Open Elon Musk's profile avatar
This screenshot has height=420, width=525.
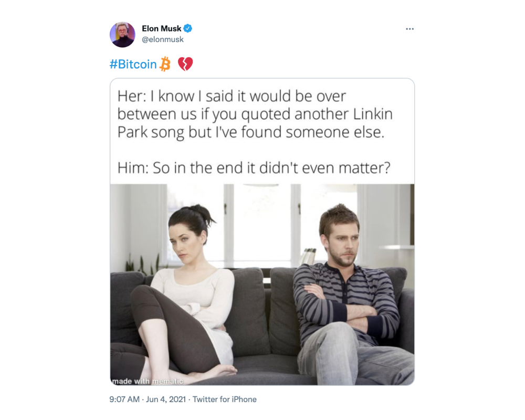coord(122,35)
